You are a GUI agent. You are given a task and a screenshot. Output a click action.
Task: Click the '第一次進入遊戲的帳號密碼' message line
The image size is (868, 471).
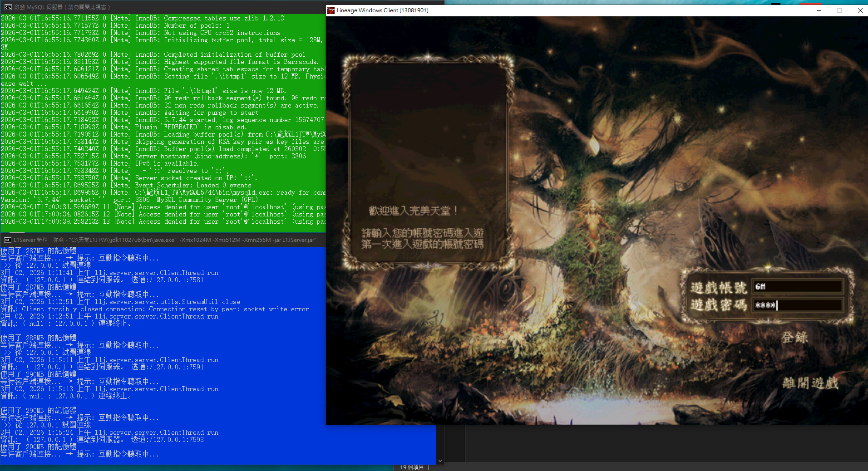coord(422,245)
